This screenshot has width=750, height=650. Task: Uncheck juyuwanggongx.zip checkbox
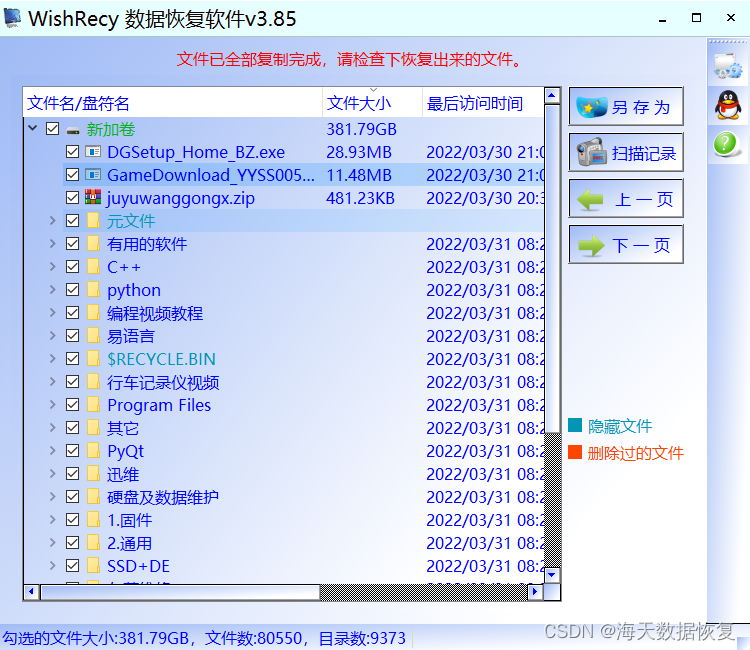click(72, 198)
